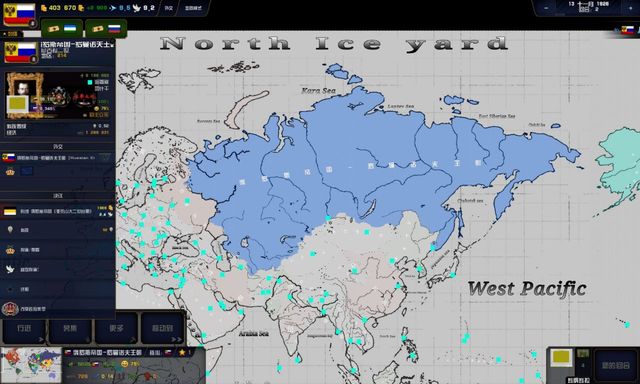The width and height of the screenshot is (640, 384).
Task: Click the royal crown emblem at panel bottom
Action: [10, 309]
